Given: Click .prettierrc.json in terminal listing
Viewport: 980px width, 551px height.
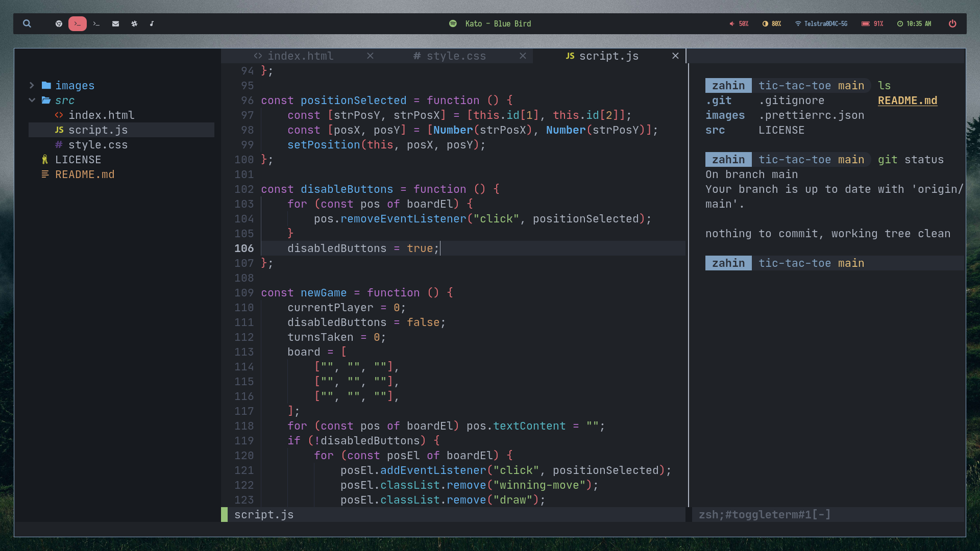Looking at the screenshot, I should [812, 115].
